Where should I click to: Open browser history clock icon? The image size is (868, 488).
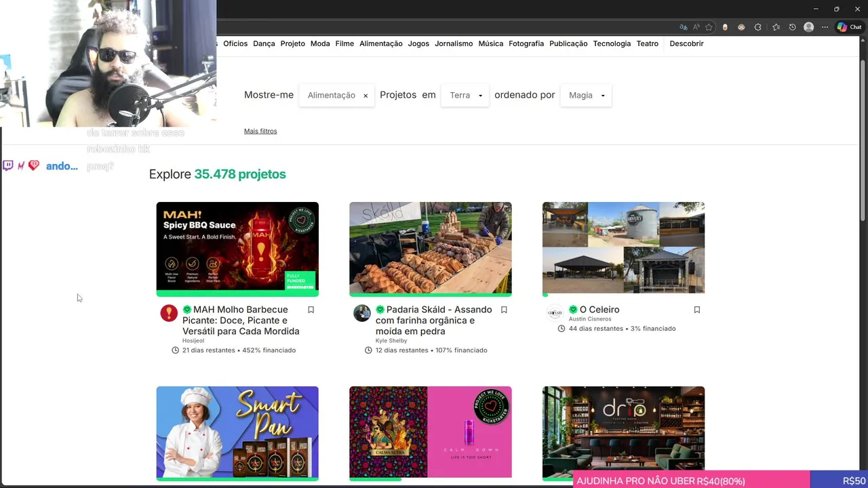tap(792, 27)
